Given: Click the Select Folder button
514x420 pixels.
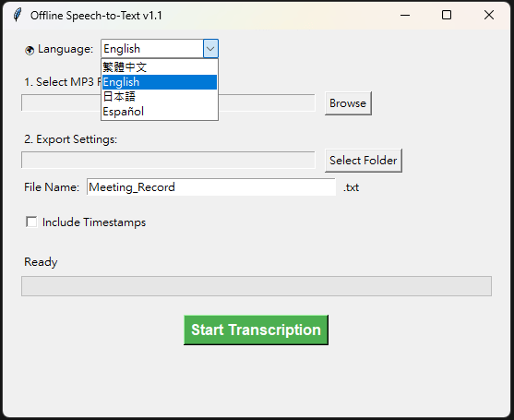Looking at the screenshot, I should 364,161.
